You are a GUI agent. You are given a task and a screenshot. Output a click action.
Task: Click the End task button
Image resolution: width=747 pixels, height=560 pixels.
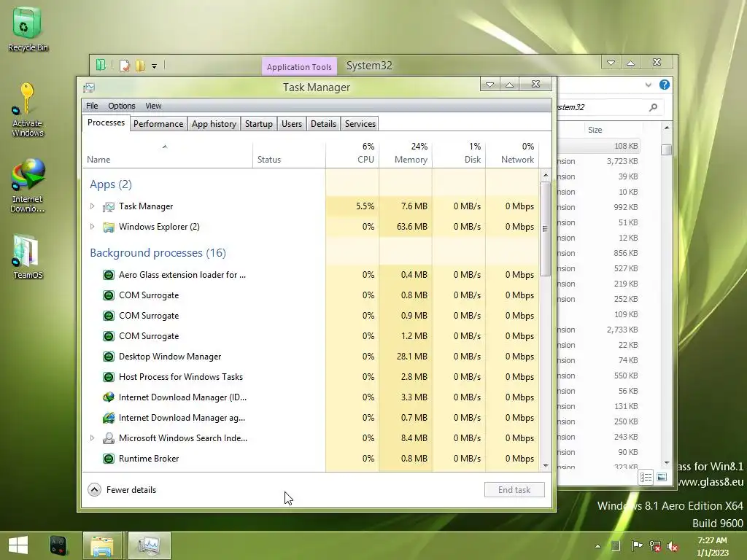pyautogui.click(x=514, y=490)
